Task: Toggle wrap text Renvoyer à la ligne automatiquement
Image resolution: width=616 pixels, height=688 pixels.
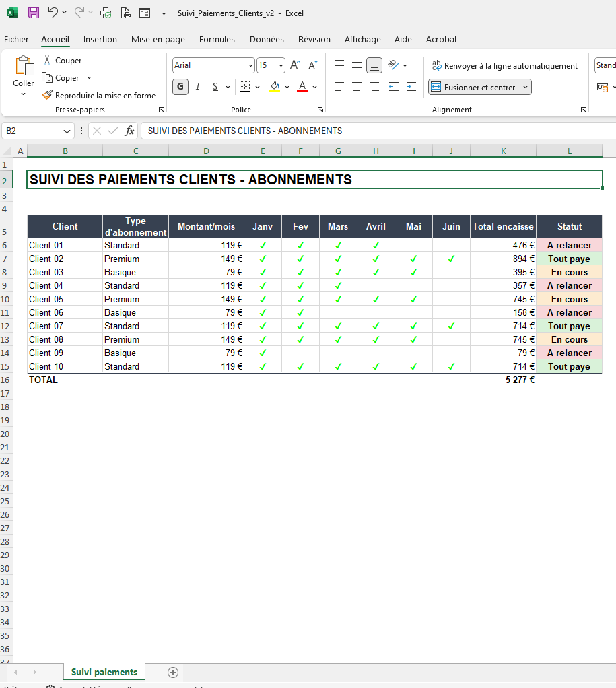Action: 504,66
